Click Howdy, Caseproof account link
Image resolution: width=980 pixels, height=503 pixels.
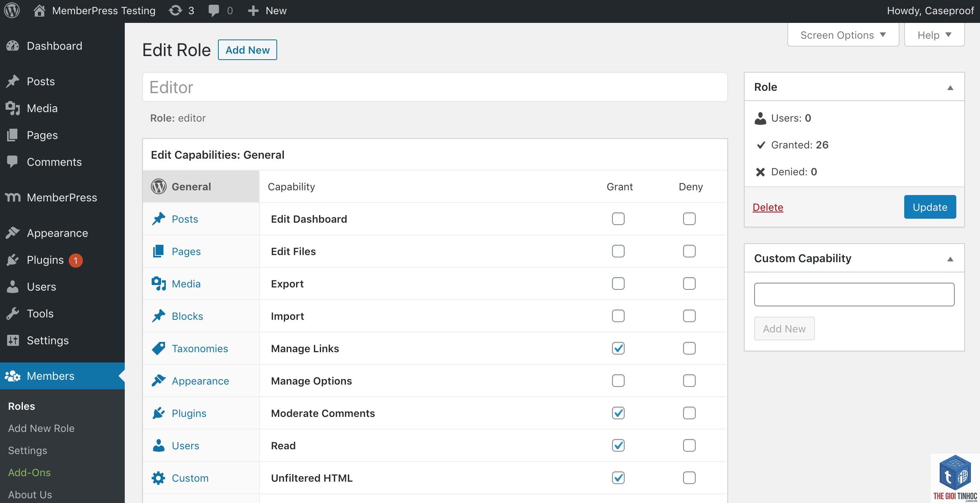[x=930, y=11]
